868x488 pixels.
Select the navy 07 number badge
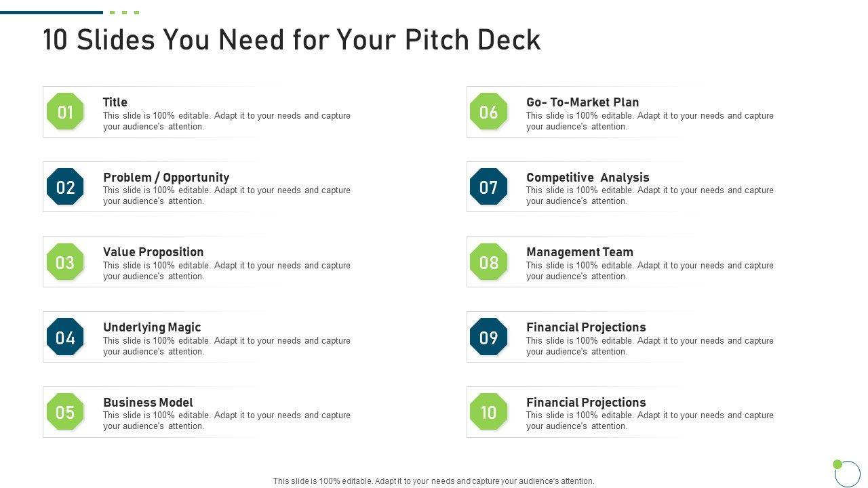point(488,187)
